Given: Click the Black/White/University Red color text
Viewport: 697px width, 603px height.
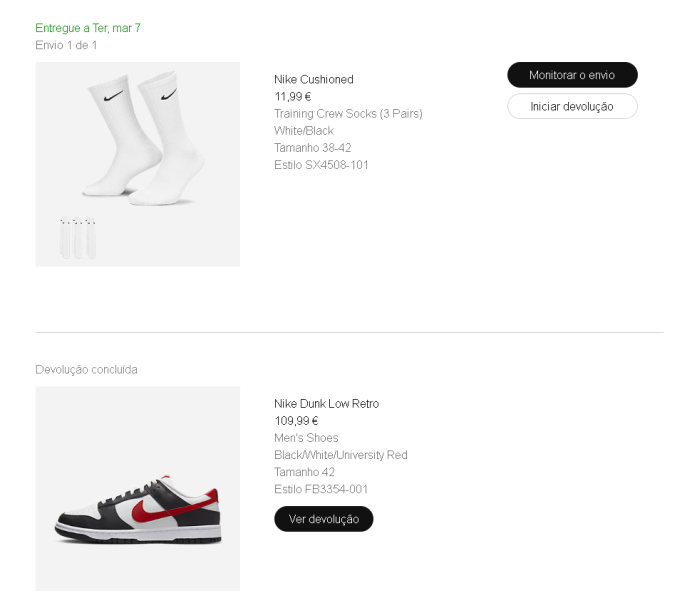Looking at the screenshot, I should (341, 455).
